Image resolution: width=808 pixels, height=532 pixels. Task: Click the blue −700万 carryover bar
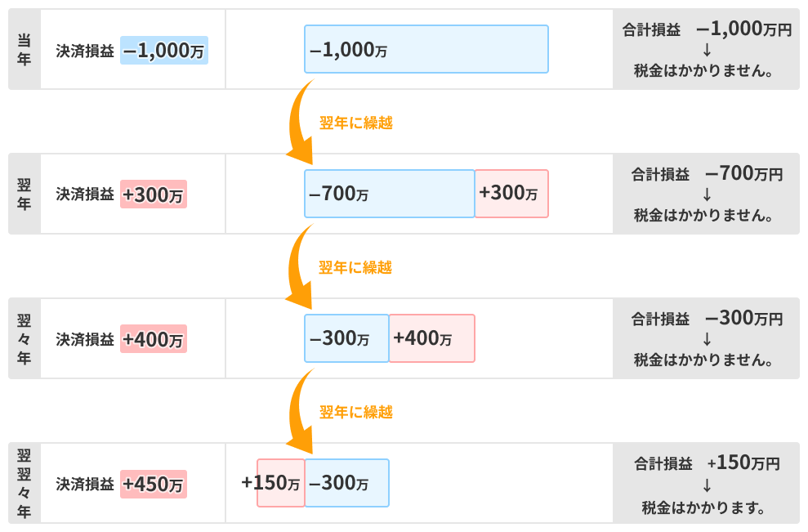click(x=390, y=194)
